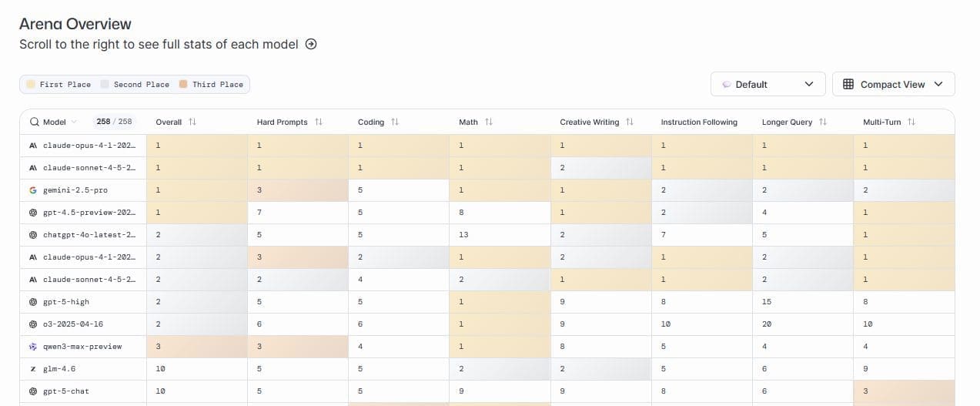
Task: Select model name gpt-5-high
Action: tap(66, 301)
